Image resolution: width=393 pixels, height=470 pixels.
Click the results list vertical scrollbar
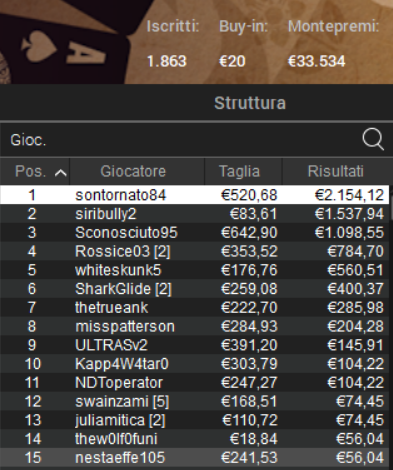click(391, 327)
